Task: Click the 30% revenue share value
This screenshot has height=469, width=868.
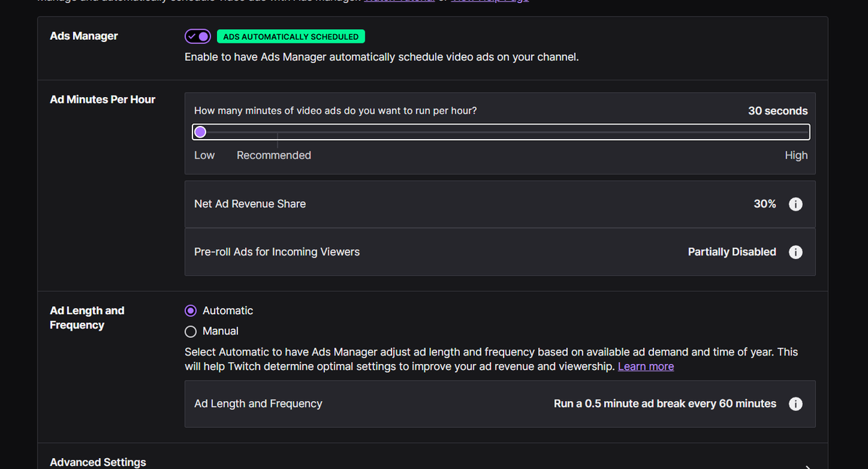Action: [765, 204]
